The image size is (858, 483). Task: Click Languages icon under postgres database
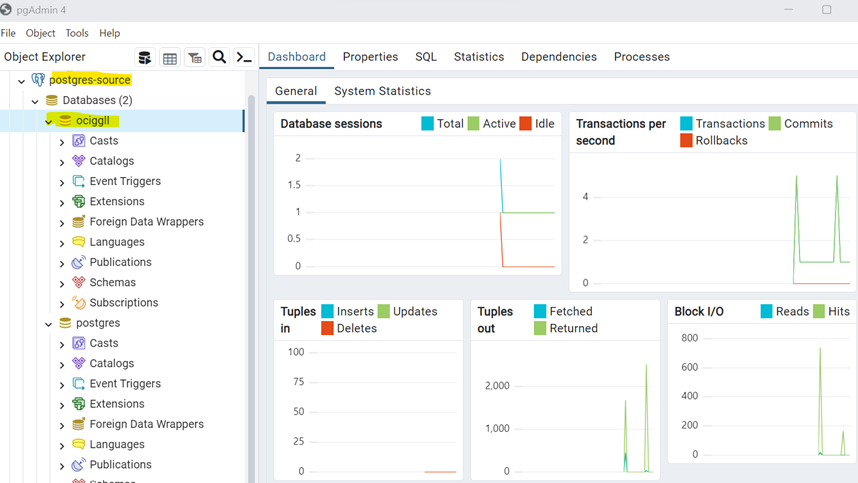click(x=79, y=444)
